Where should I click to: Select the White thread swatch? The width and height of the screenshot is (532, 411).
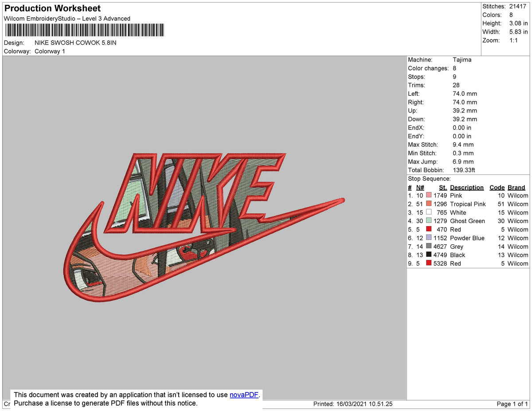pyautogui.click(x=428, y=212)
